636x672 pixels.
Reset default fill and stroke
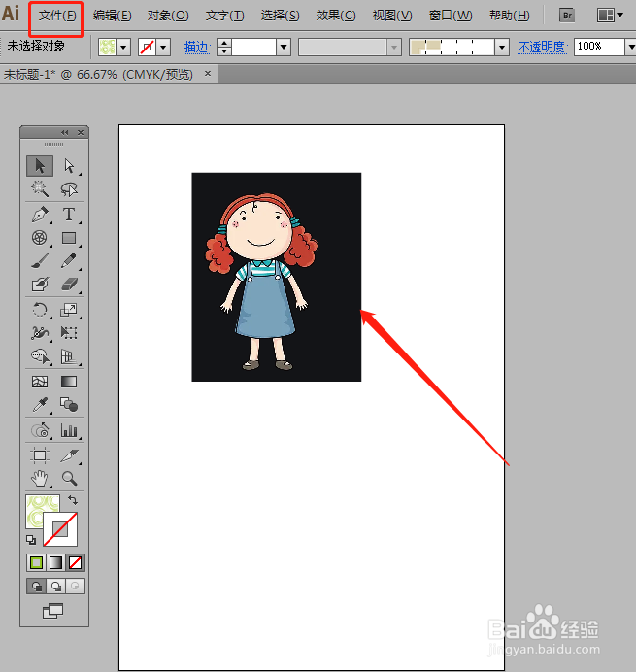[x=31, y=540]
